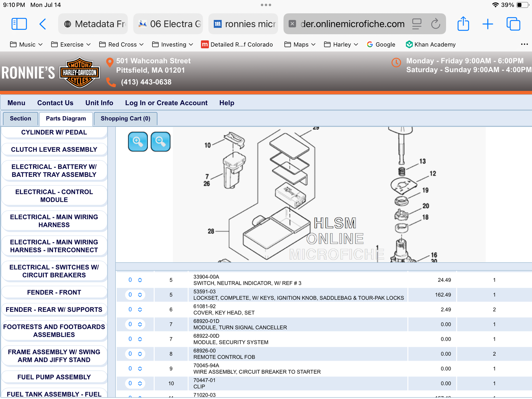Image resolution: width=532 pixels, height=399 pixels.
Task: Open the share sheet icon
Action: tap(463, 24)
